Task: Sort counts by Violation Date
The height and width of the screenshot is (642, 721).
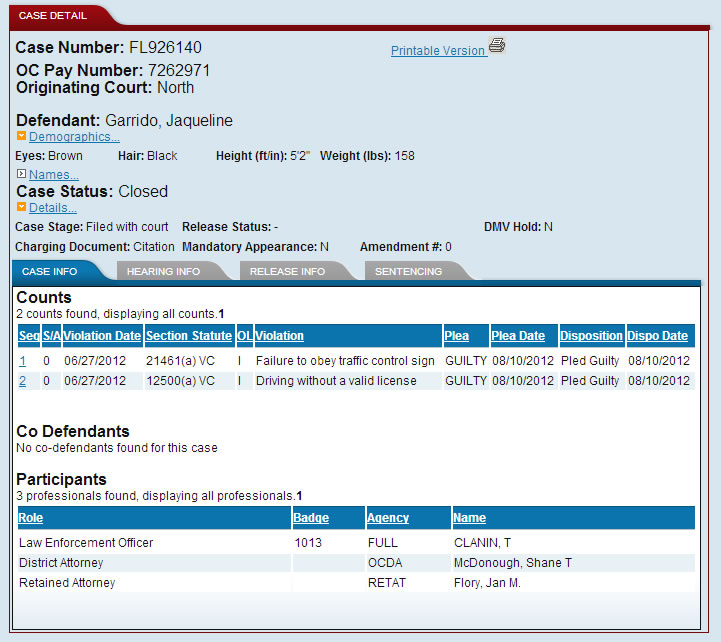Action: 102,336
